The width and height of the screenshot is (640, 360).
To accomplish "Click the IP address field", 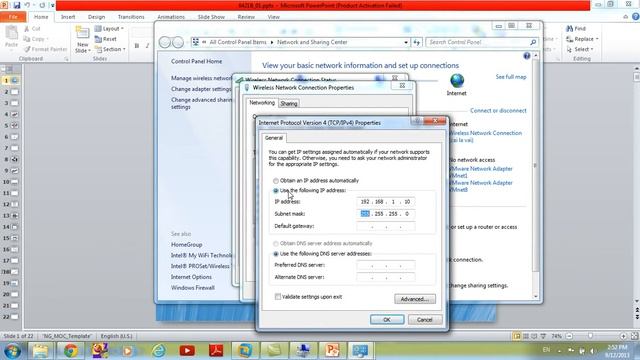I will [x=386, y=202].
